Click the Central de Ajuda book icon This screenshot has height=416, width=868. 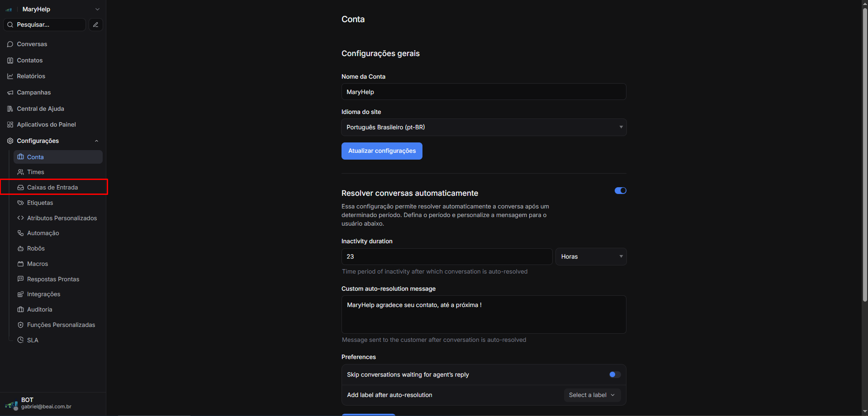tap(10, 109)
